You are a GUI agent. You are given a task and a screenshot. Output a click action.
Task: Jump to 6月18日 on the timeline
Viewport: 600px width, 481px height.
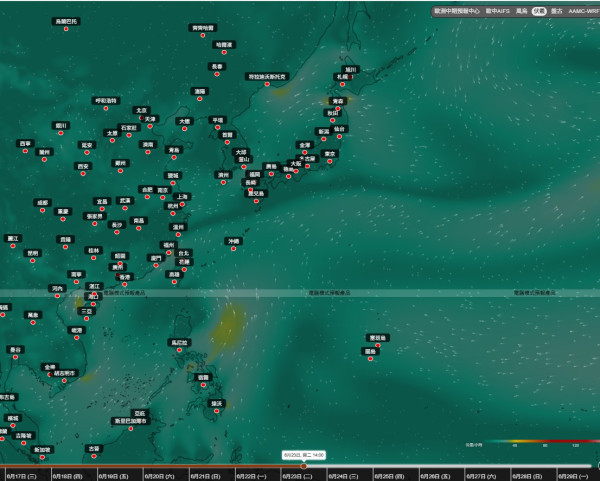point(67,476)
